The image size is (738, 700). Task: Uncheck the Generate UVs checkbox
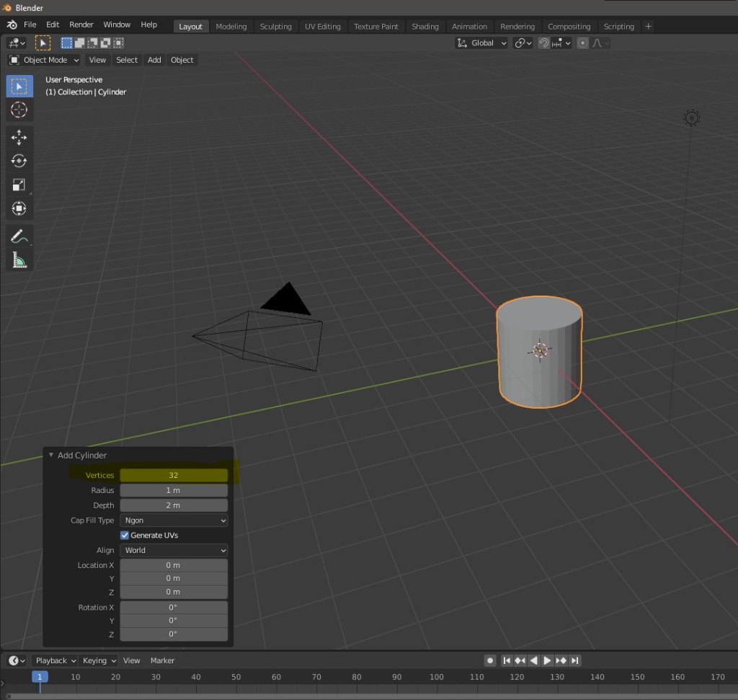click(125, 535)
